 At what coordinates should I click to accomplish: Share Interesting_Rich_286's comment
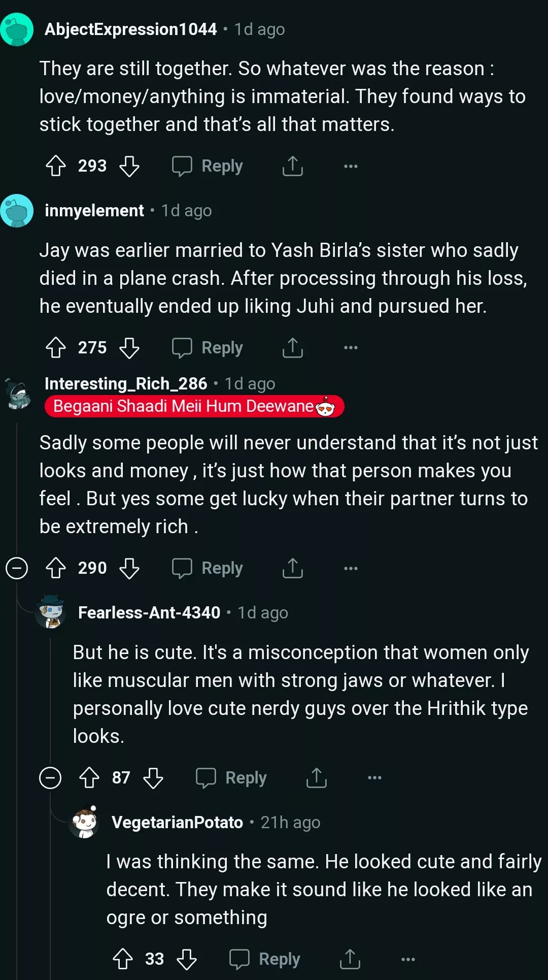tap(293, 568)
